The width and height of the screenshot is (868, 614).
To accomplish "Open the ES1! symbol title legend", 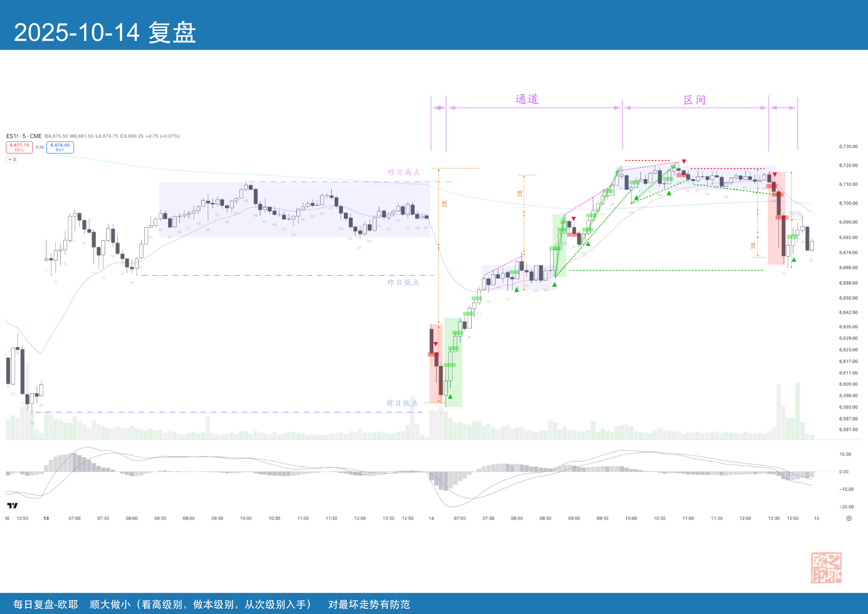I will [24, 136].
